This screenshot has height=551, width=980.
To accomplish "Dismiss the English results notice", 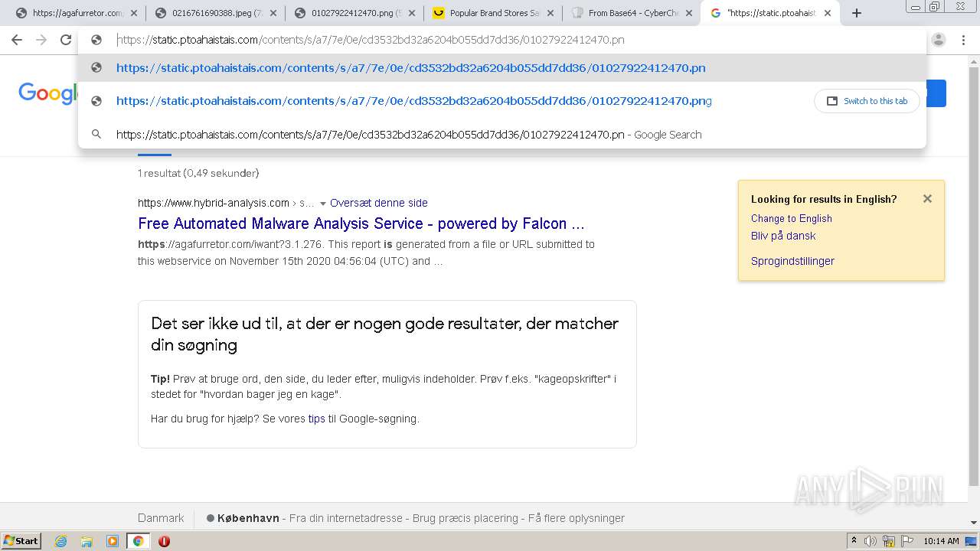I will click(927, 199).
